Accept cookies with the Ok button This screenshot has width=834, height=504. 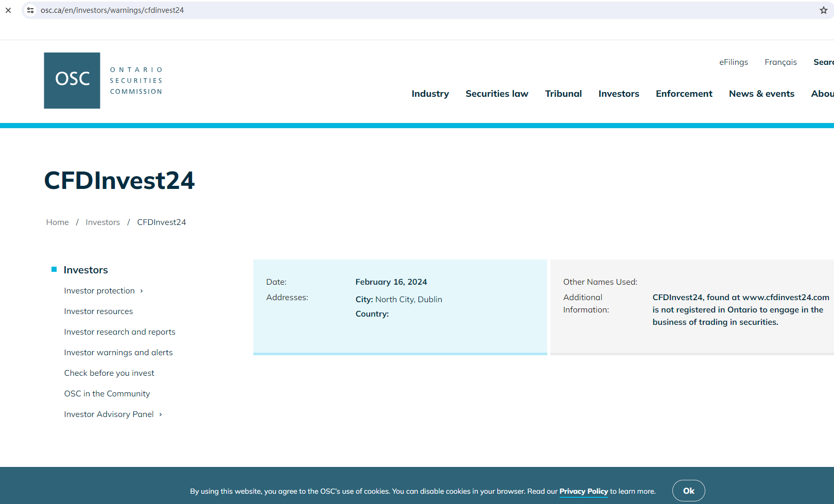click(x=688, y=491)
